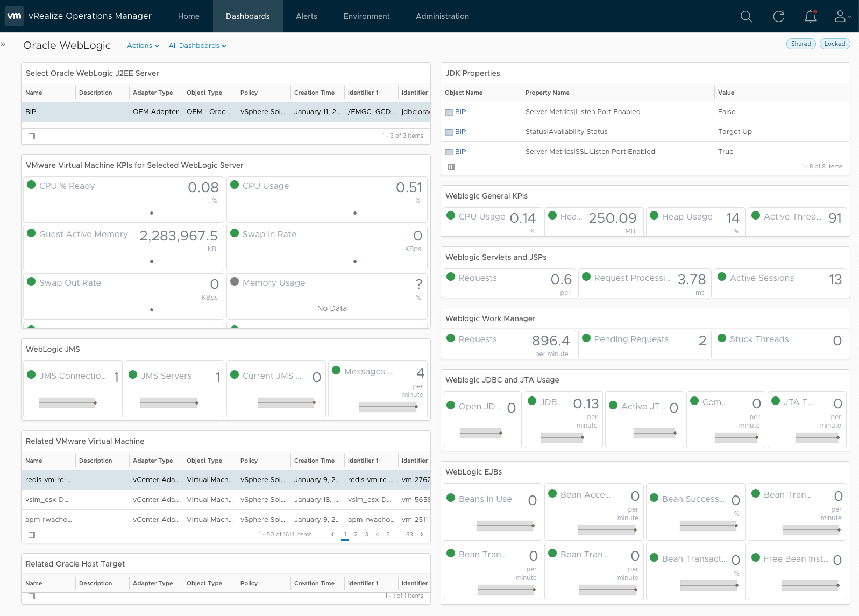Click the CPU Usage 0.51 value
The image size is (859, 616).
(x=409, y=188)
